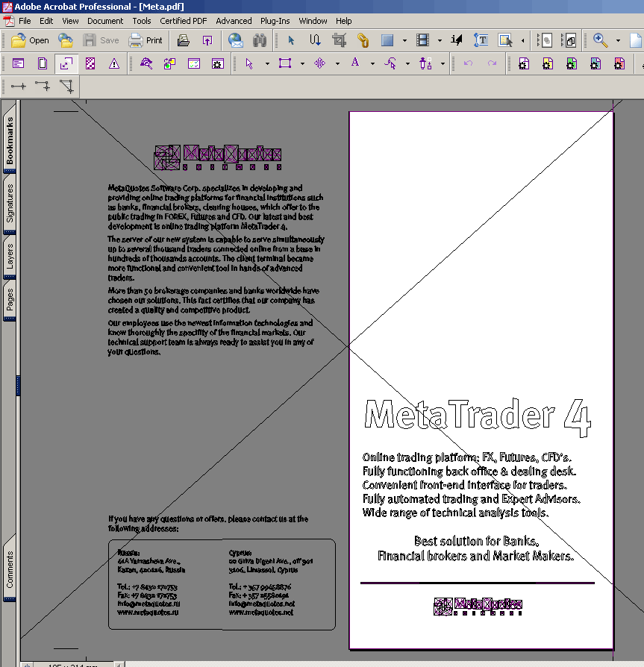Select the Crop tool
Viewport: 644px width, 667px height.
pyautogui.click(x=339, y=40)
